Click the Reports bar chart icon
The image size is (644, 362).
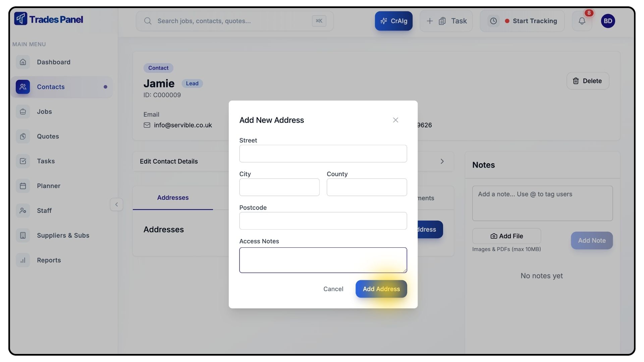(23, 260)
